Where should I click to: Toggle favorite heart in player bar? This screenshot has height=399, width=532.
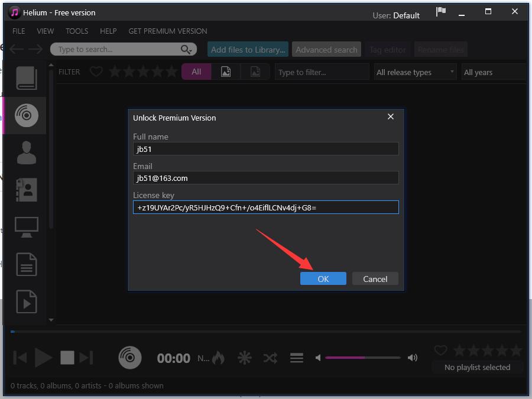click(441, 350)
